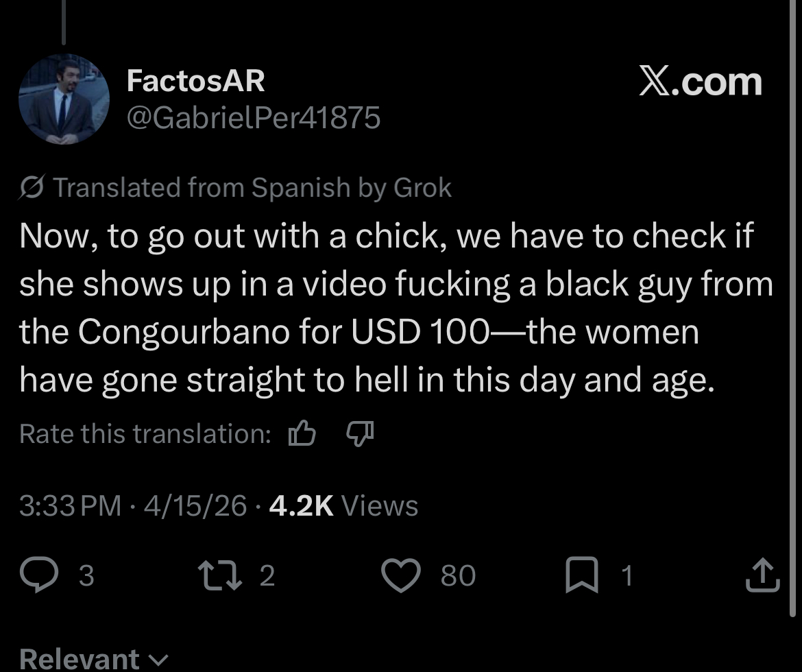The image size is (802, 672).
Task: Rate translation with thumbs up
Action: coord(302,433)
